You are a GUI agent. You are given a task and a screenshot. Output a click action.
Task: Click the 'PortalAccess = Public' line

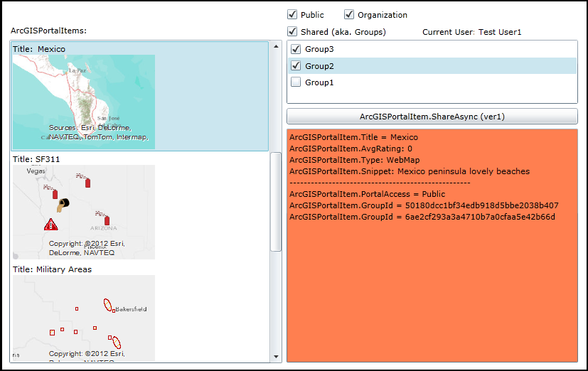367,194
